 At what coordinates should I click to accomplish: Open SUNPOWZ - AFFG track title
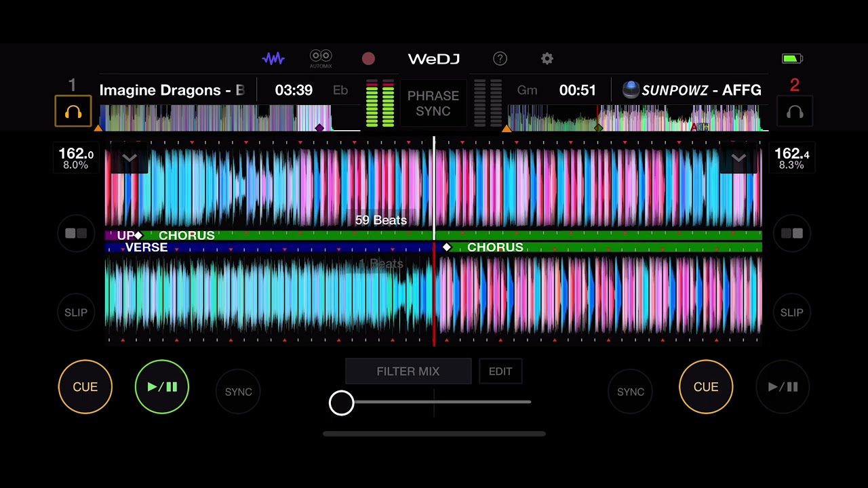pyautogui.click(x=702, y=90)
